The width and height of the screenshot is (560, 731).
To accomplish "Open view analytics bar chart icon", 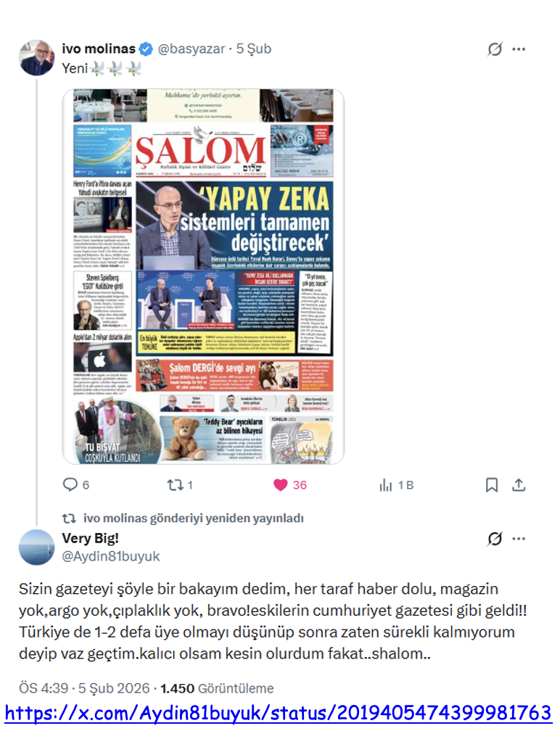I will coord(386,485).
